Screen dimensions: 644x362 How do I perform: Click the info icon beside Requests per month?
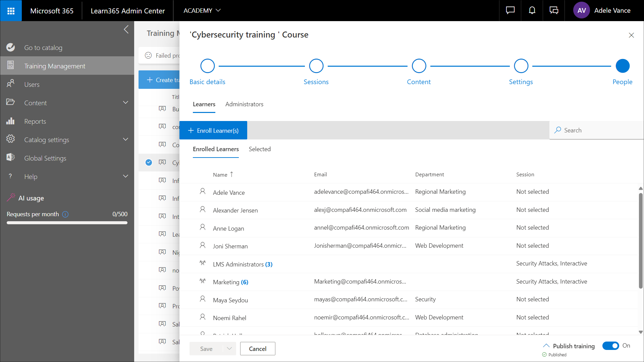click(65, 214)
